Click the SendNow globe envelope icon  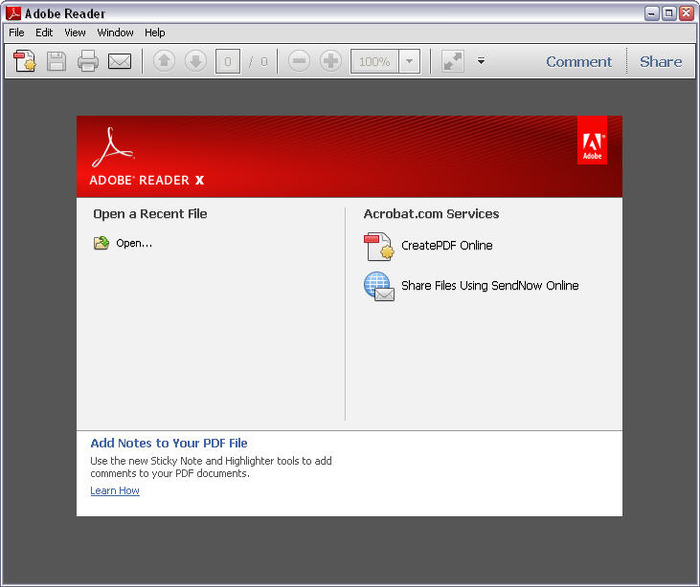[379, 286]
